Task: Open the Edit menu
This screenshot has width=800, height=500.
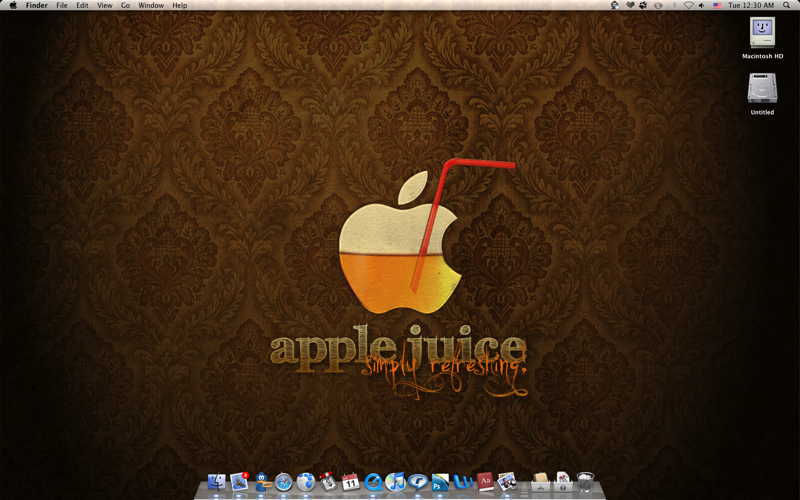Action: point(82,5)
